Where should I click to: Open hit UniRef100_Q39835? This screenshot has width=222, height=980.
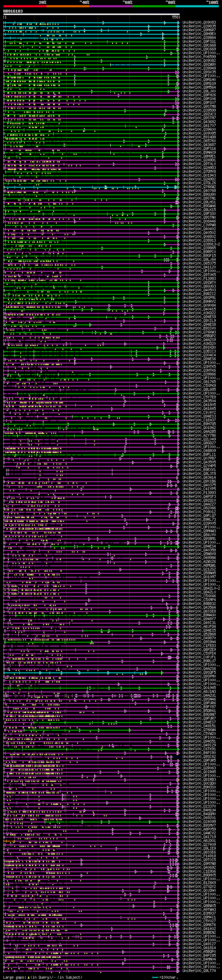coord(199,26)
